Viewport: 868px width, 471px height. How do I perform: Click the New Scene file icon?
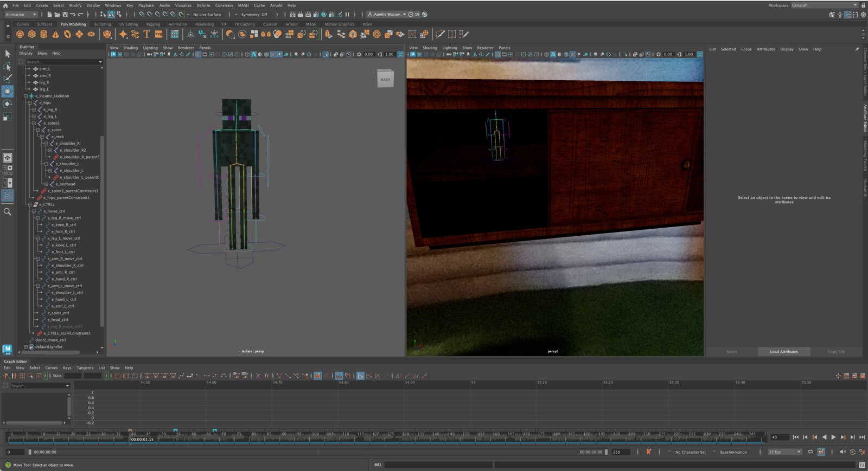click(49, 15)
